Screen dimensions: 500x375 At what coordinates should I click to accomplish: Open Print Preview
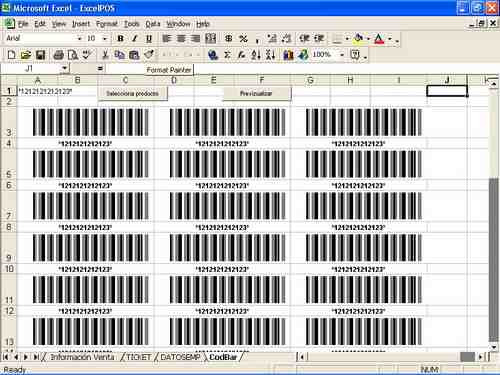[x=73, y=55]
